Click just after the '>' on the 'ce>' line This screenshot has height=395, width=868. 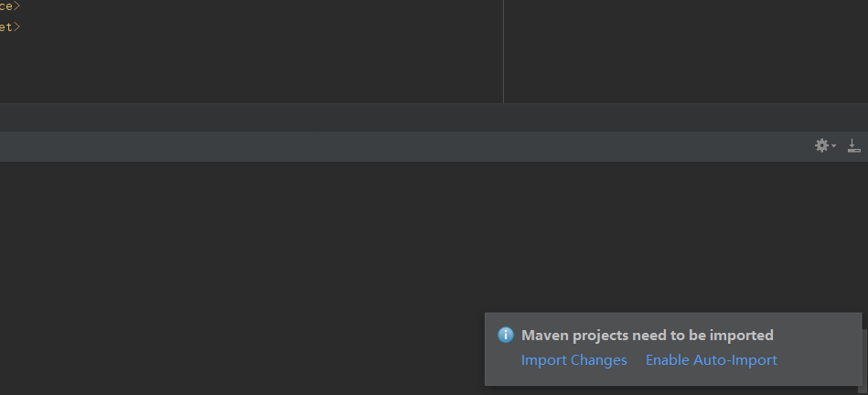(x=22, y=6)
